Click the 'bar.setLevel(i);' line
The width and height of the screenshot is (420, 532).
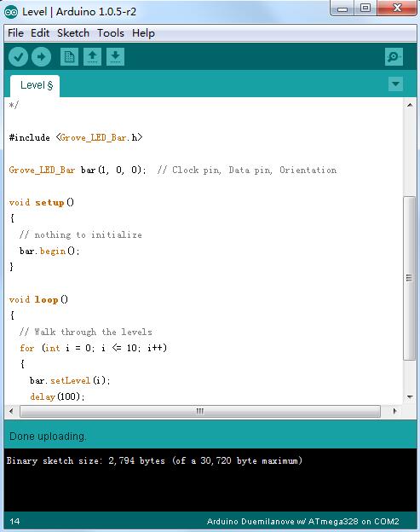[x=70, y=380]
